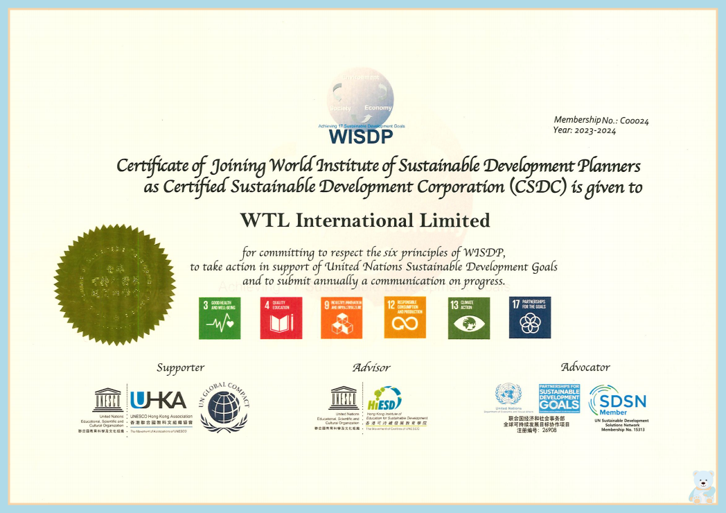726x513 pixels.
Task: Select SDG 4 Quality Education icon
Action: click(x=281, y=318)
